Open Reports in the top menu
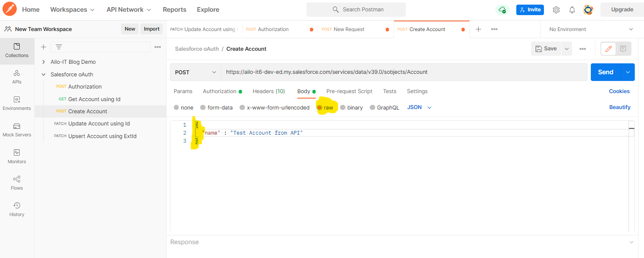This screenshot has width=644, height=258. coord(175,9)
